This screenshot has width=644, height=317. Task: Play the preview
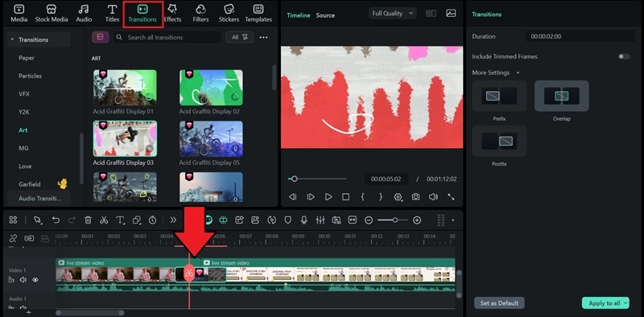coord(328,197)
